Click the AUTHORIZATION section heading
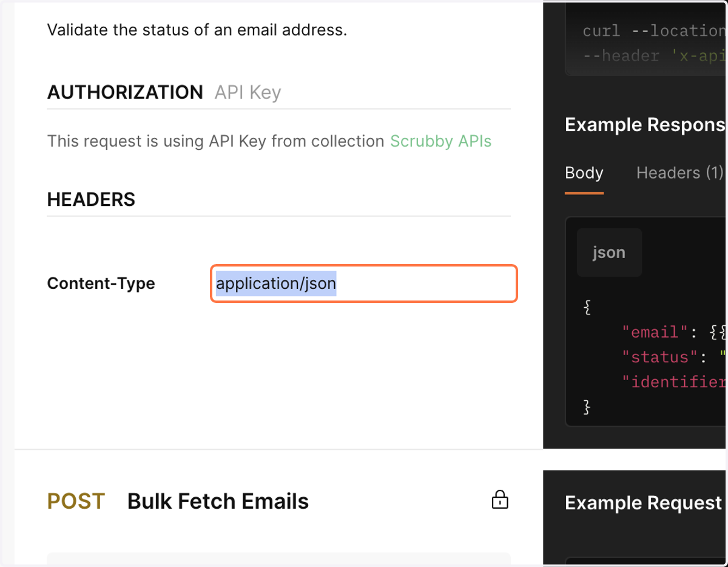The height and width of the screenshot is (567, 728). [x=125, y=92]
